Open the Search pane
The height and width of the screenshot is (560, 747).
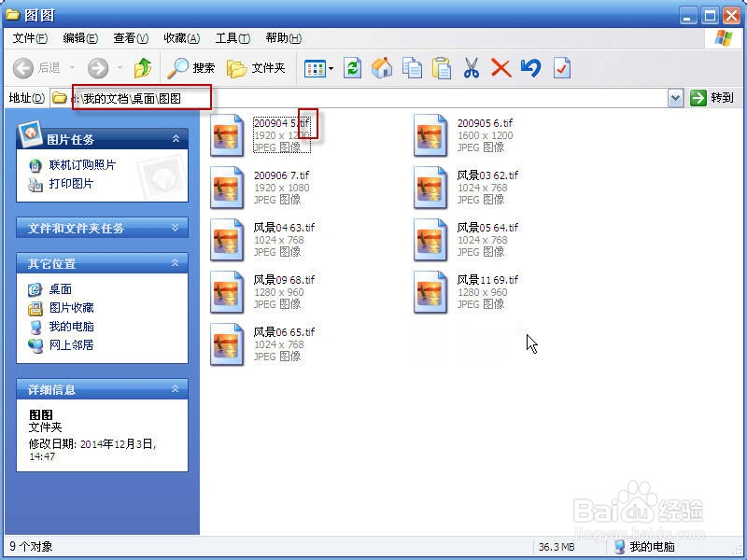[x=190, y=68]
